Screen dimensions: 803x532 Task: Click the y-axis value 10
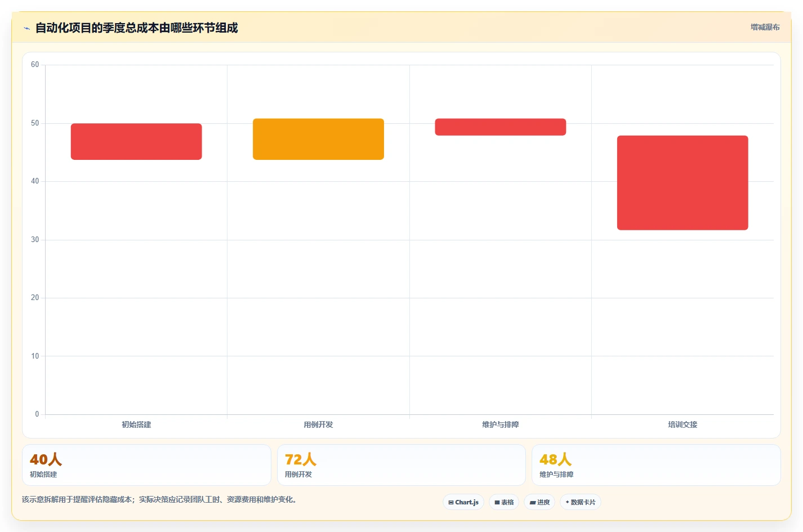pos(35,356)
